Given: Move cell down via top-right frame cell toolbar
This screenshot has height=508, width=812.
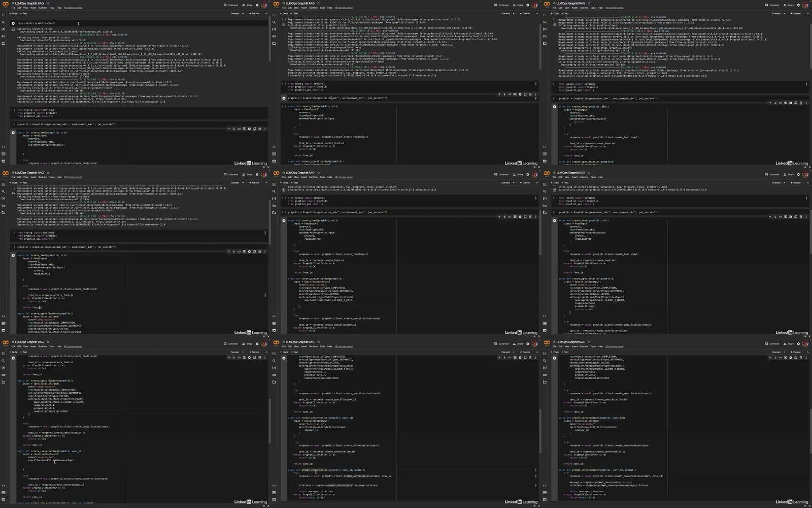Looking at the screenshot, I should [x=775, y=103].
